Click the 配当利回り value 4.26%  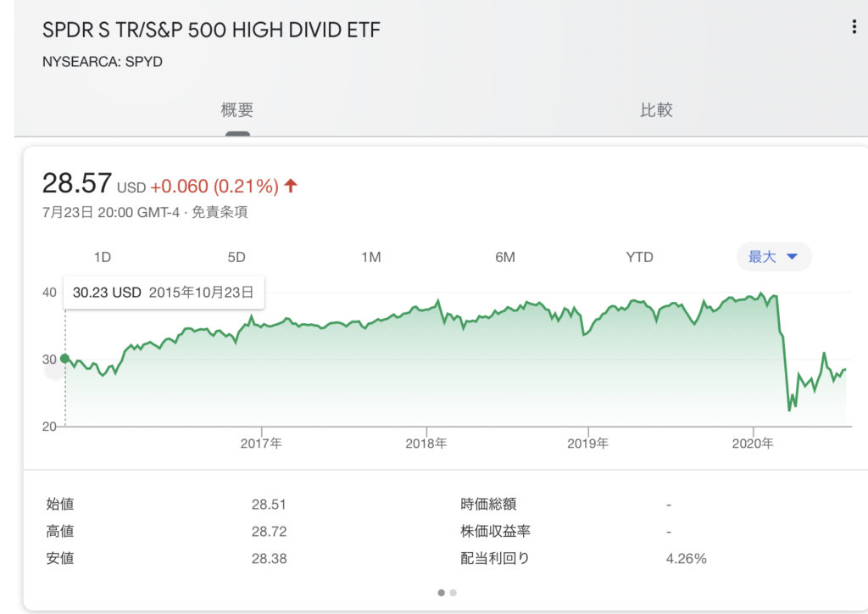pos(686,559)
